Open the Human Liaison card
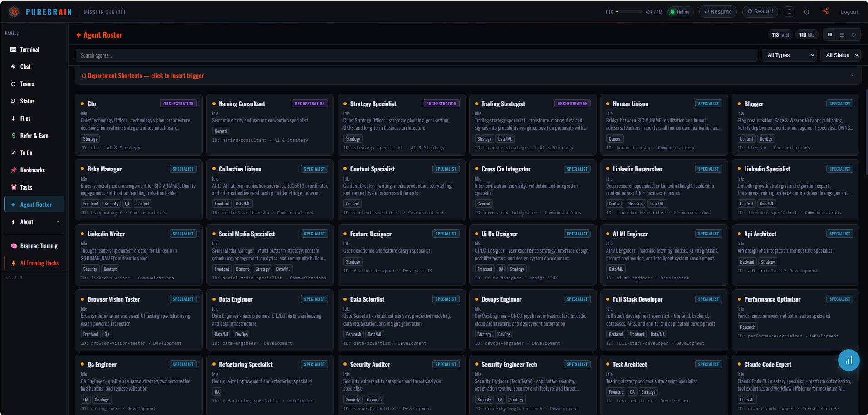The height and width of the screenshot is (415, 868). coord(664,125)
